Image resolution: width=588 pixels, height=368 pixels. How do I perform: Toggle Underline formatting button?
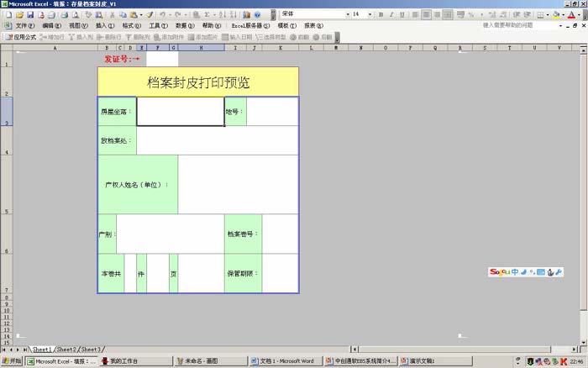click(402, 14)
